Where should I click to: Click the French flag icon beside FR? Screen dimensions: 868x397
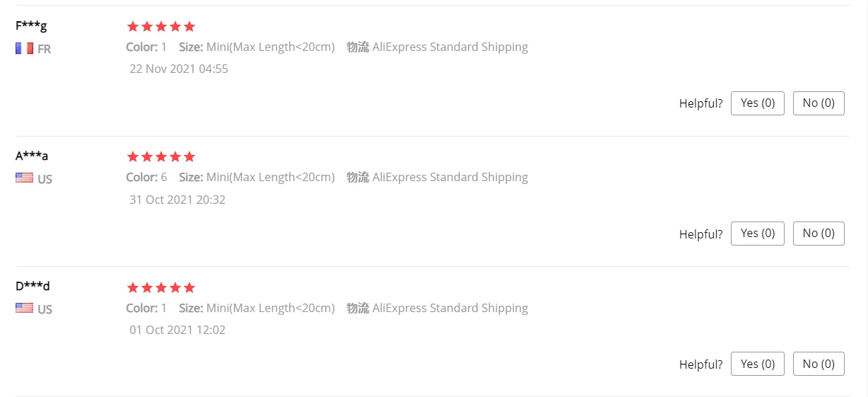24,49
